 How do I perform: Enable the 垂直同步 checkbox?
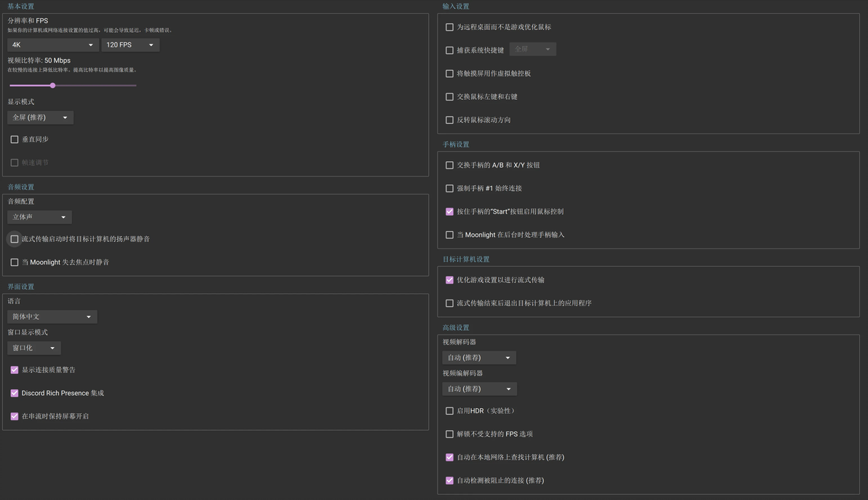coord(15,139)
